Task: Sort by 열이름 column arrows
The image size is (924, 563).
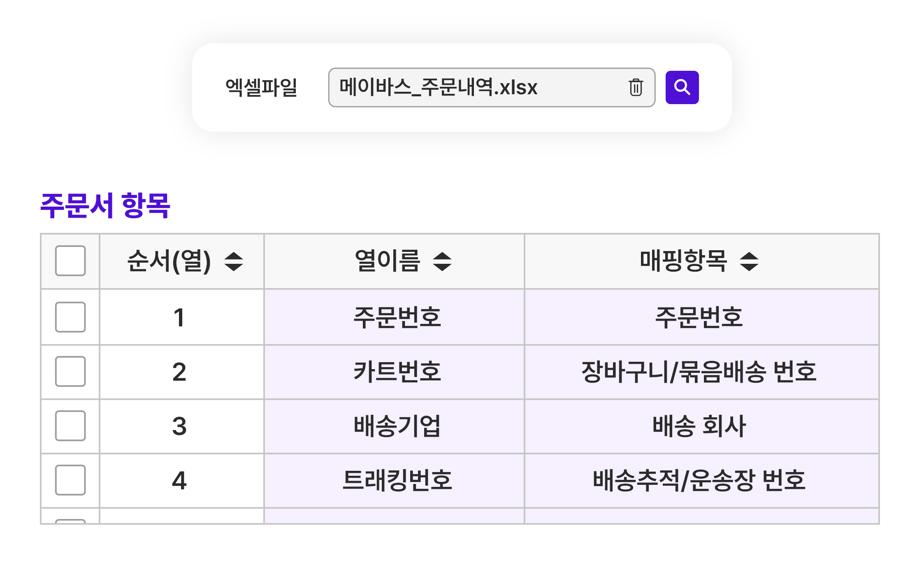Action: pyautogui.click(x=442, y=261)
